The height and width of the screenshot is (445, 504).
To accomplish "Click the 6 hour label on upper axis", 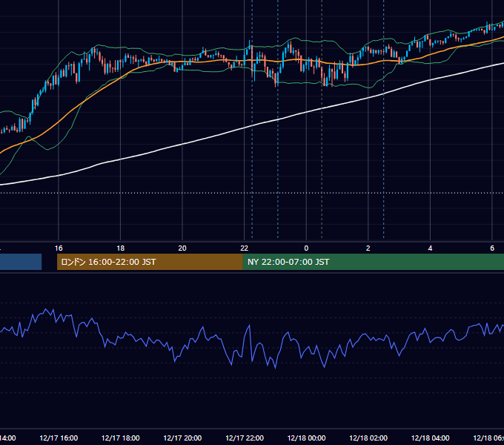I will (492, 248).
